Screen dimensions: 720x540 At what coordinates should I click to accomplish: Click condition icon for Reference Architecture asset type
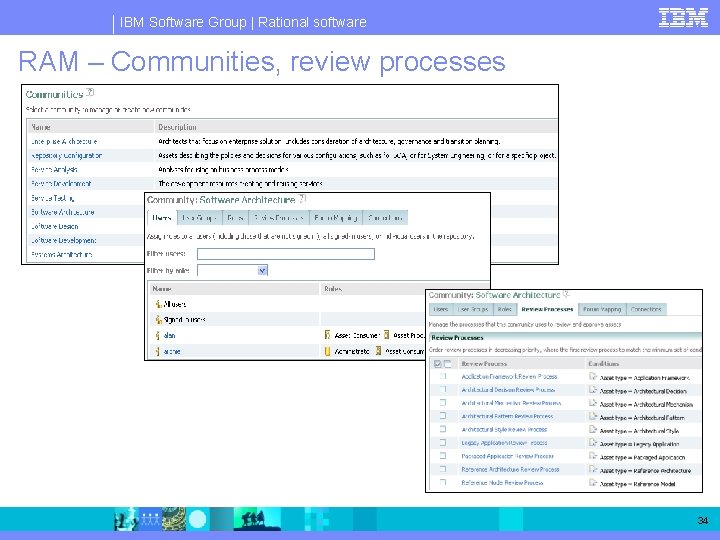(x=593, y=469)
